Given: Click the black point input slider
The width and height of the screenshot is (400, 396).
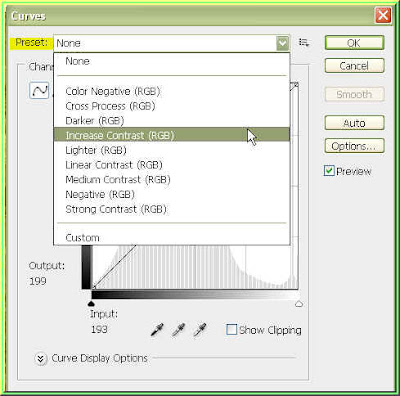Looking at the screenshot, I should 91,303.
